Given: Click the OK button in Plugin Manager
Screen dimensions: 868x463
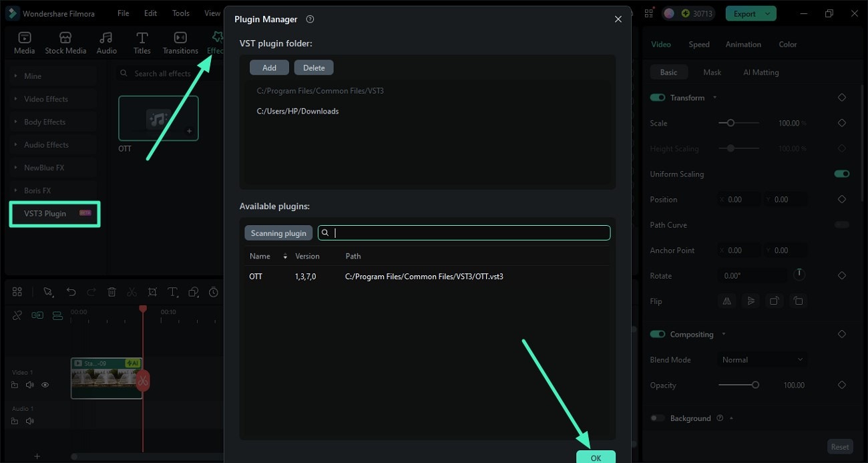Looking at the screenshot, I should (596, 458).
